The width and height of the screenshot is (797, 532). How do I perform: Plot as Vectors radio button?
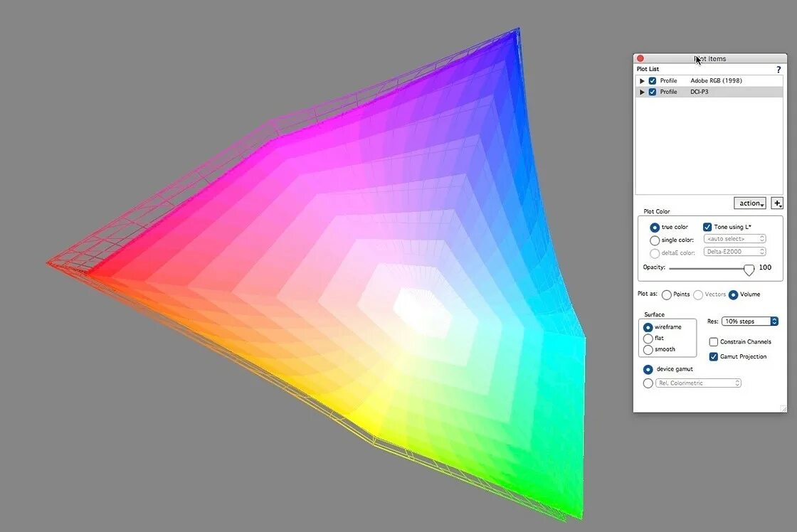pos(698,294)
